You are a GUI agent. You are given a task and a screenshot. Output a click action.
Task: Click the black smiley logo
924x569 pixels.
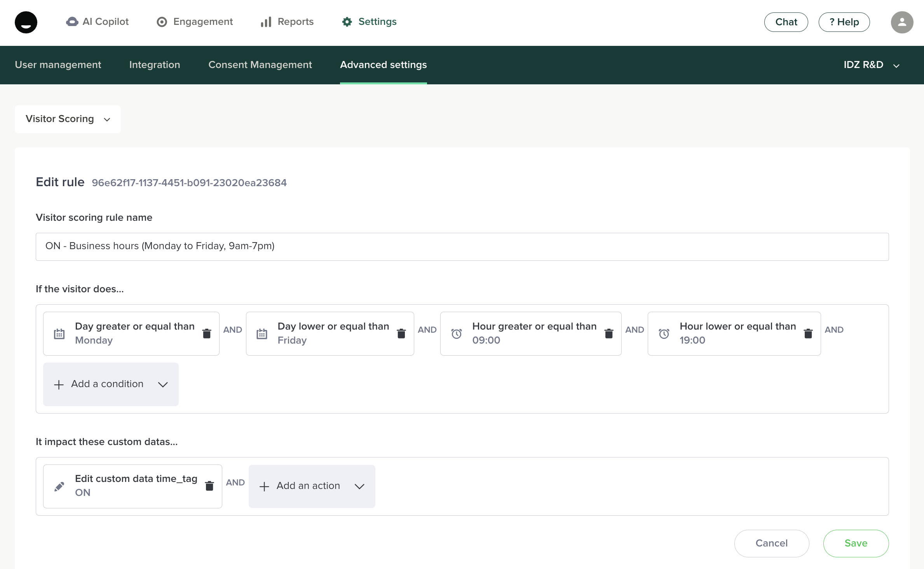coord(26,22)
